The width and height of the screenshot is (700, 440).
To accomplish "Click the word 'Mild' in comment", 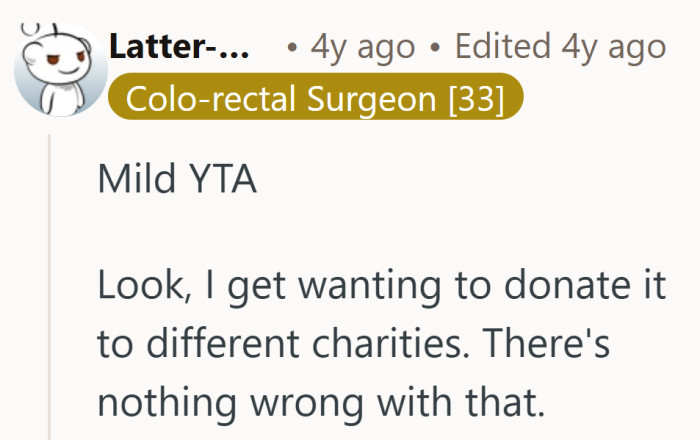I will [x=133, y=180].
